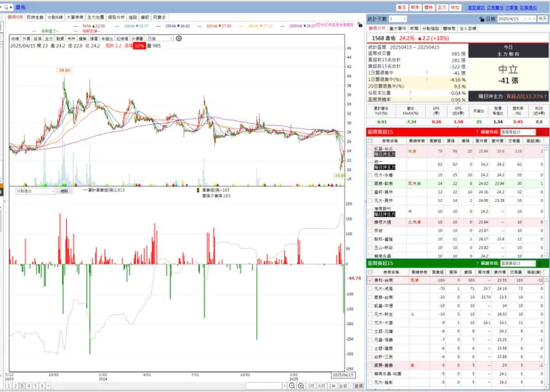
Task: Open the 統計天數 dropdown showing 1
Action: coord(398,19)
